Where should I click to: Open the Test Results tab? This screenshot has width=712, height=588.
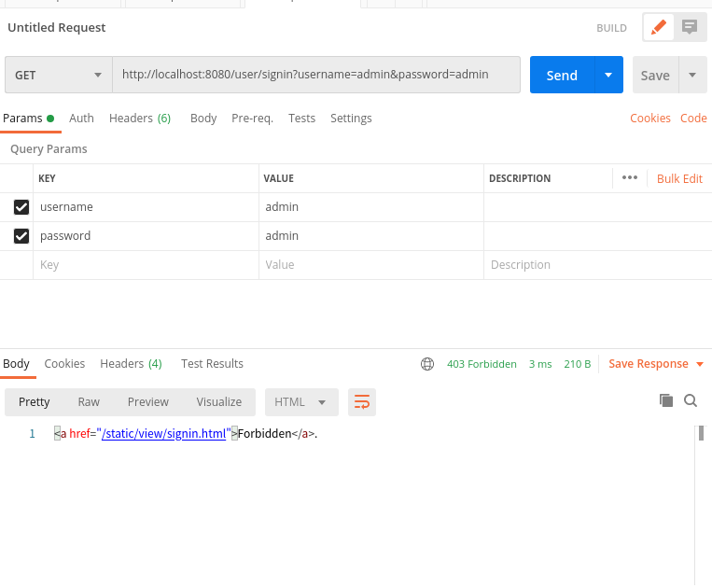click(x=212, y=364)
